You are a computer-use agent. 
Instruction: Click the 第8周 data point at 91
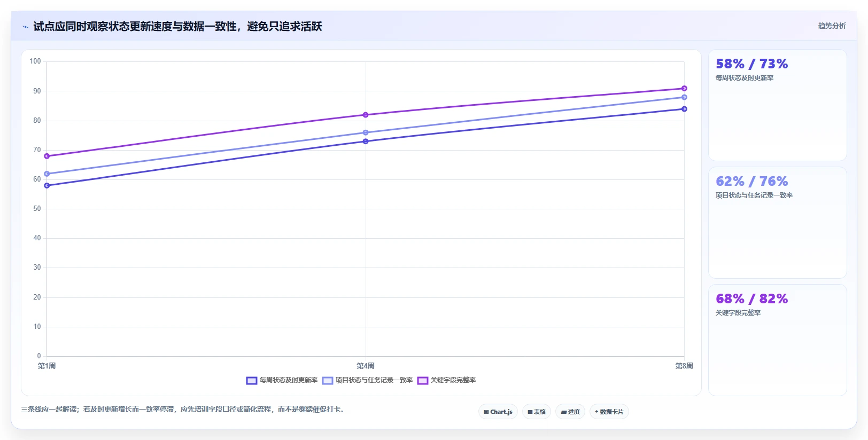(x=684, y=89)
